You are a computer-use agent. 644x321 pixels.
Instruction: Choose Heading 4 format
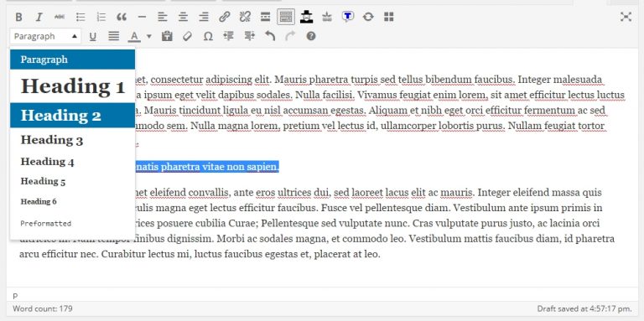click(73, 162)
